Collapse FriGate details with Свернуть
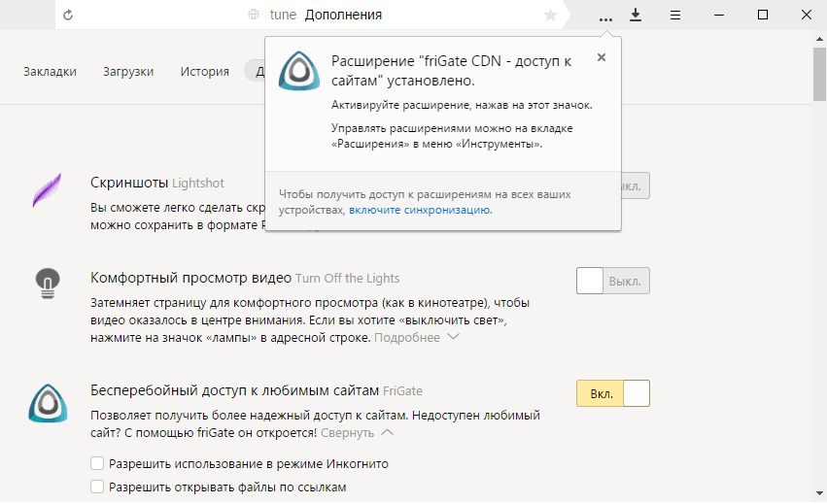This screenshot has width=827, height=504. pyautogui.click(x=357, y=433)
